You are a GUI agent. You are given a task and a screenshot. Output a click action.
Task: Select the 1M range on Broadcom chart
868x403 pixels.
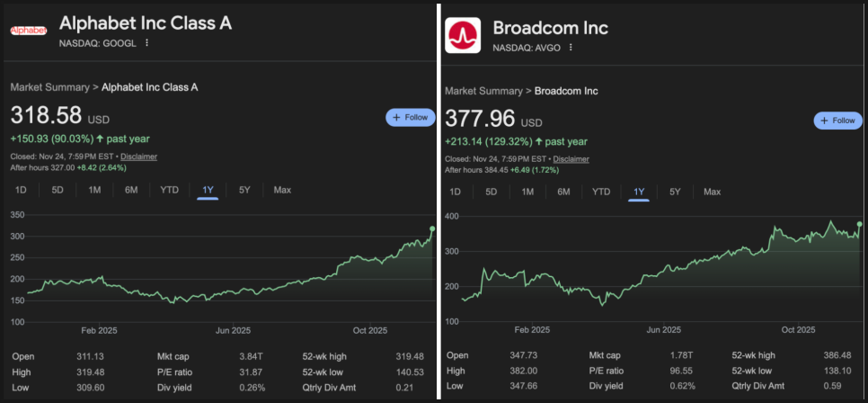coord(527,192)
